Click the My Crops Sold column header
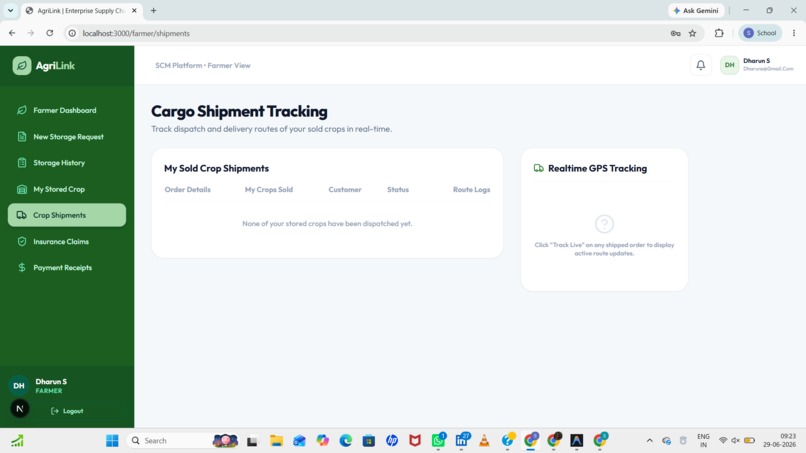 click(x=269, y=189)
